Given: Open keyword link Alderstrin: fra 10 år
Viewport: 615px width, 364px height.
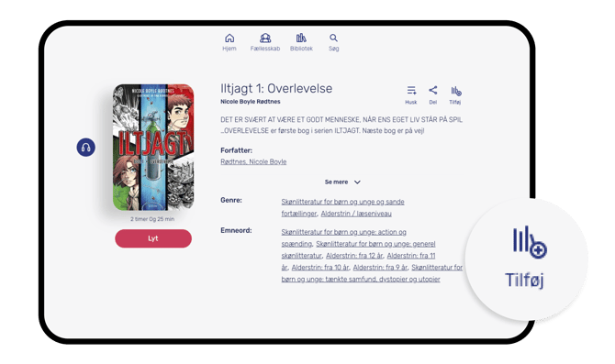Looking at the screenshot, I should point(320,267).
